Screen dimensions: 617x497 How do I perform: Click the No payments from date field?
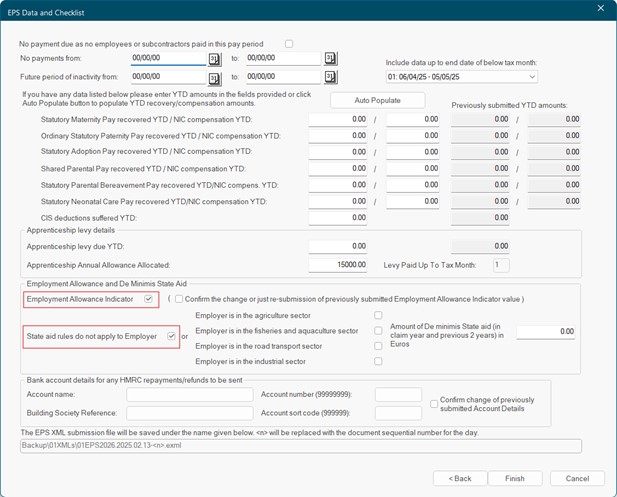click(x=168, y=58)
